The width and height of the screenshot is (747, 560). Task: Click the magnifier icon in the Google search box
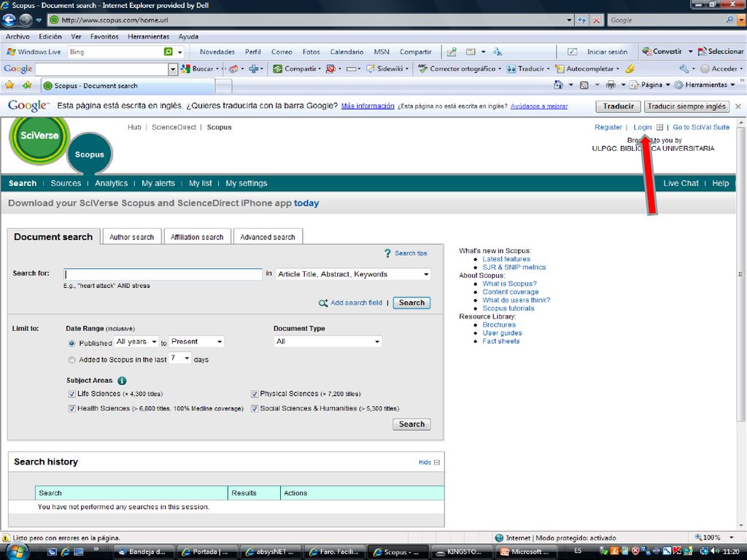point(729,20)
